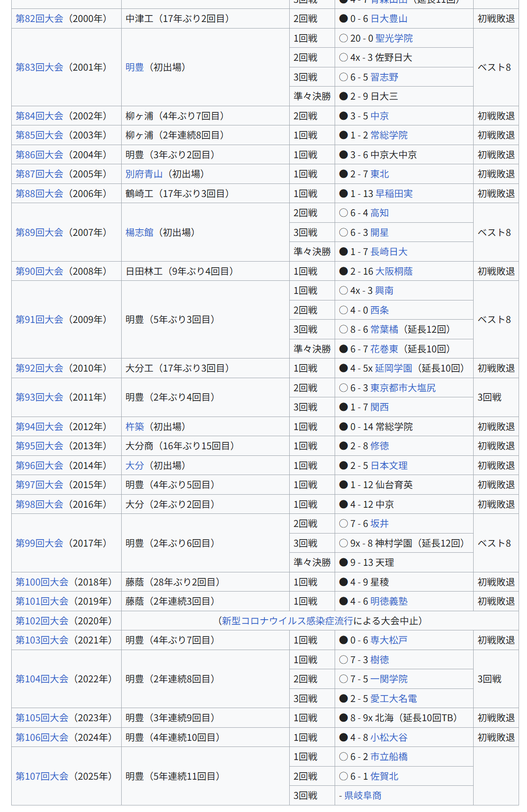Open the 第87回大会 link

tap(39, 174)
